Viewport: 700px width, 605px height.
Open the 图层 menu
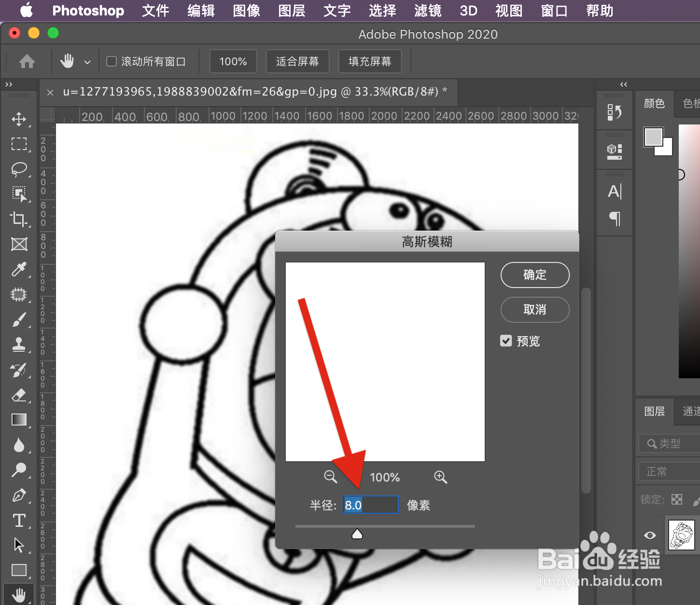point(292,11)
